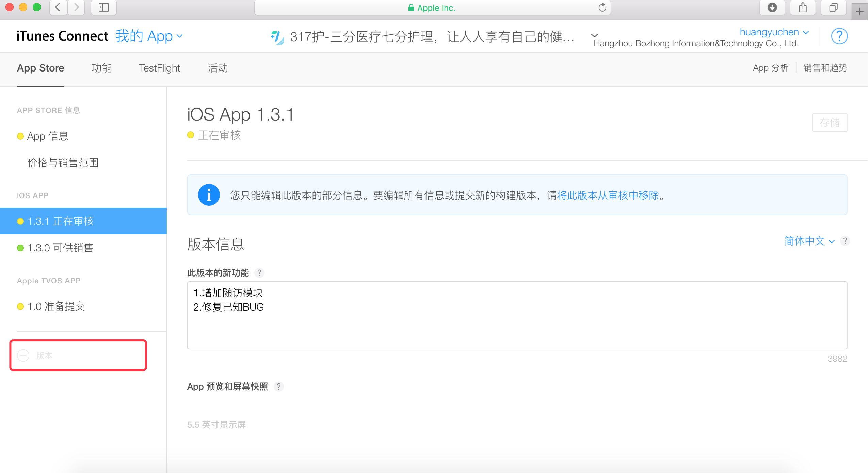Image resolution: width=868 pixels, height=473 pixels.
Task: Click the 5.5 英寸显示屏 label
Action: coord(216,425)
